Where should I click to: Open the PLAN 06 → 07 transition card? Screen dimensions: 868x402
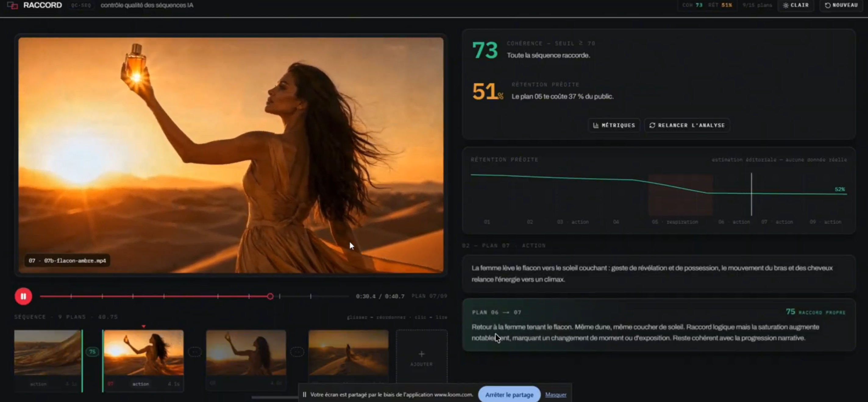[659, 325]
